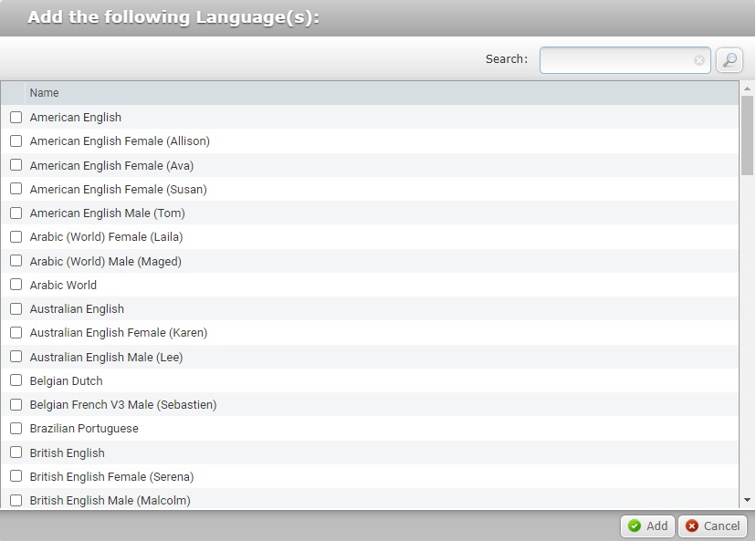756x541 pixels.
Task: Enable Belgian French V3 Male (Sebastien)
Action: tap(16, 404)
